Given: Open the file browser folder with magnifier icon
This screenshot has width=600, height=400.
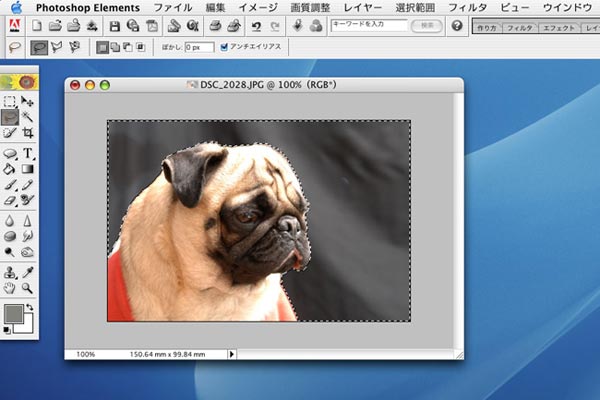Looking at the screenshot, I should (x=73, y=26).
